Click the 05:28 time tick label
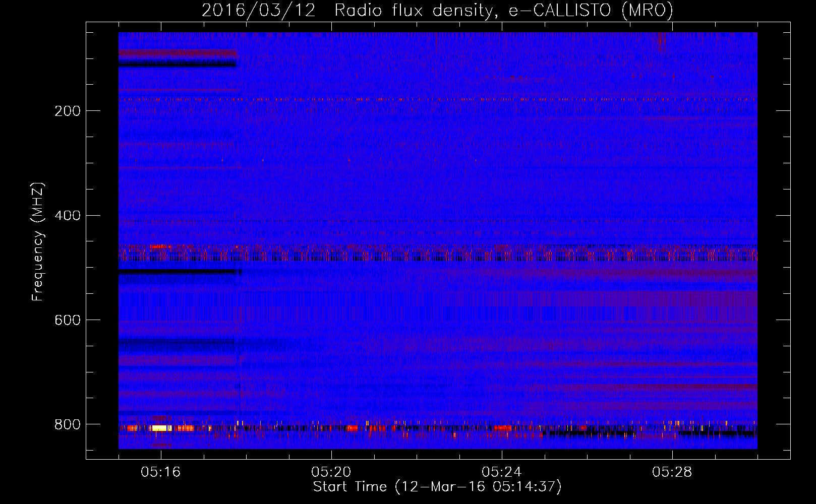816x504 pixels. tap(672, 472)
